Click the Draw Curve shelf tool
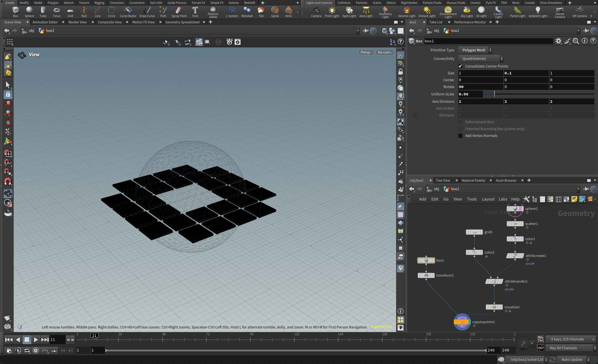This screenshot has width=598, height=364. pos(147,12)
